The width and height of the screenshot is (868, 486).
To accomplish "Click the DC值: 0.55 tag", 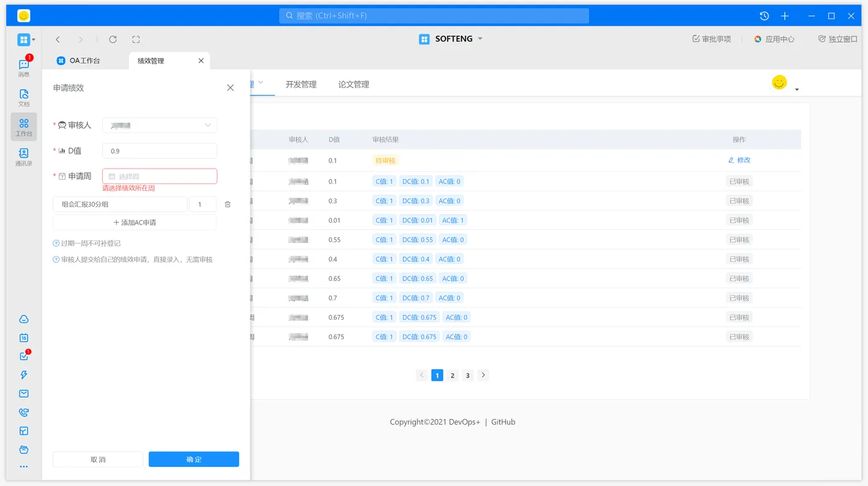I will 417,240.
